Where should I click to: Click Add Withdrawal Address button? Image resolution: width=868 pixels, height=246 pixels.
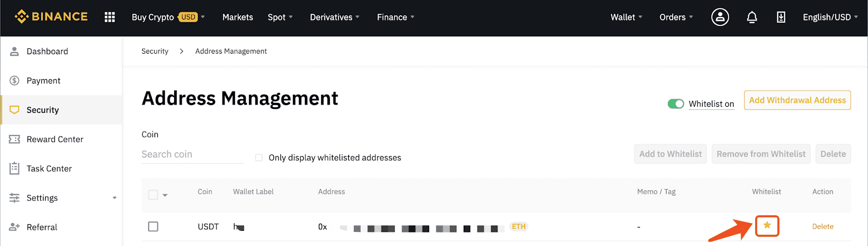point(797,100)
